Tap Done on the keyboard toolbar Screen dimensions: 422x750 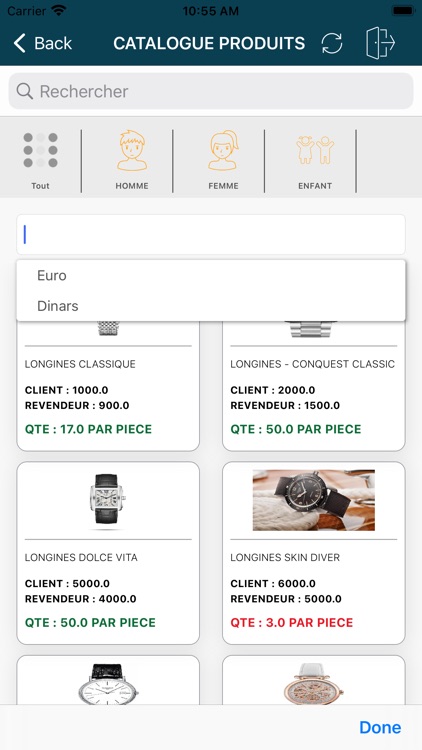[380, 727]
